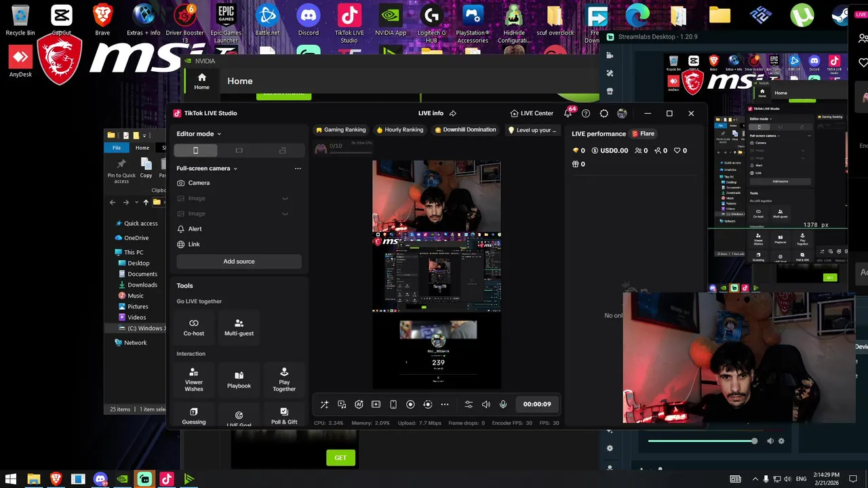868x488 pixels.
Task: Select Downloads folder under This PC
Action: (142, 285)
